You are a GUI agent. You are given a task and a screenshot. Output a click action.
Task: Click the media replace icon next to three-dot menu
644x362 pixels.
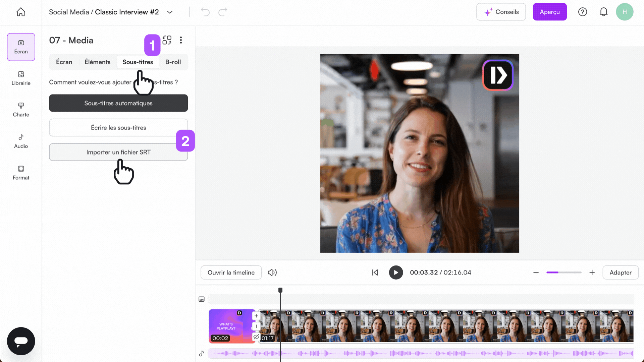point(167,40)
